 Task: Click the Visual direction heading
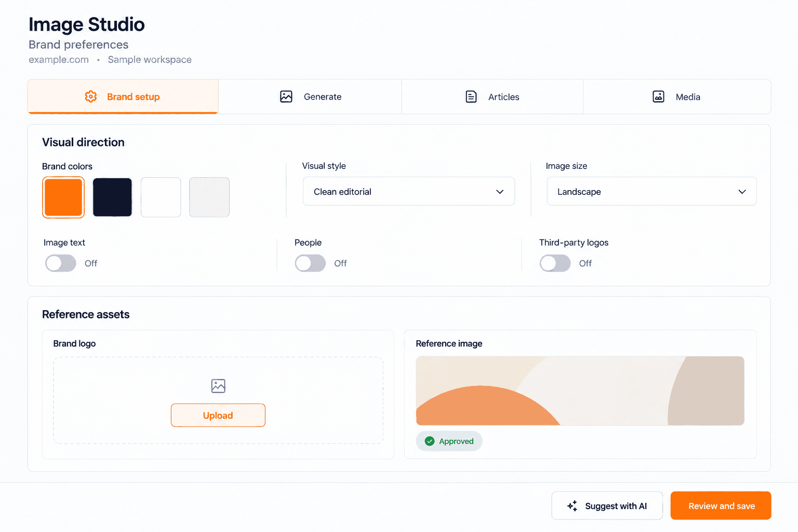(x=83, y=142)
